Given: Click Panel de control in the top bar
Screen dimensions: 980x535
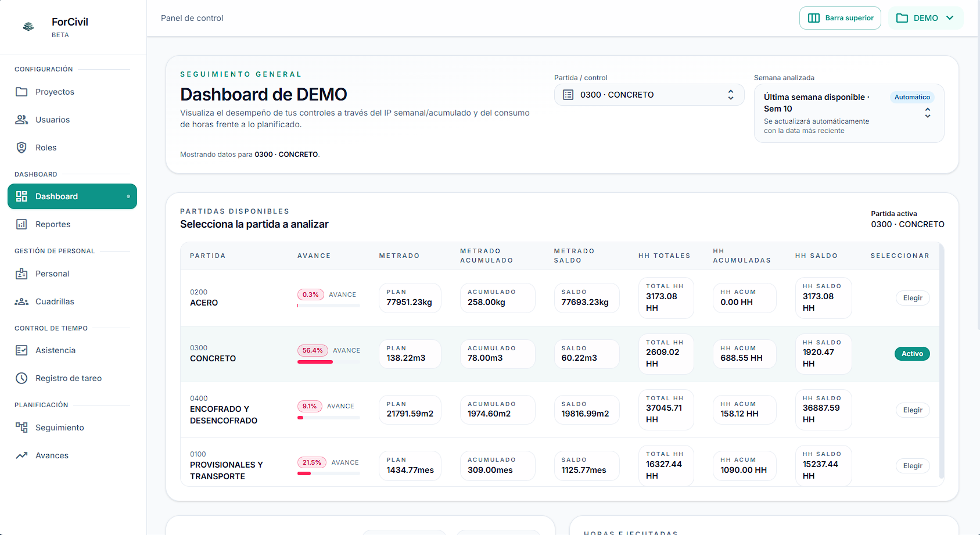Looking at the screenshot, I should pyautogui.click(x=192, y=18).
